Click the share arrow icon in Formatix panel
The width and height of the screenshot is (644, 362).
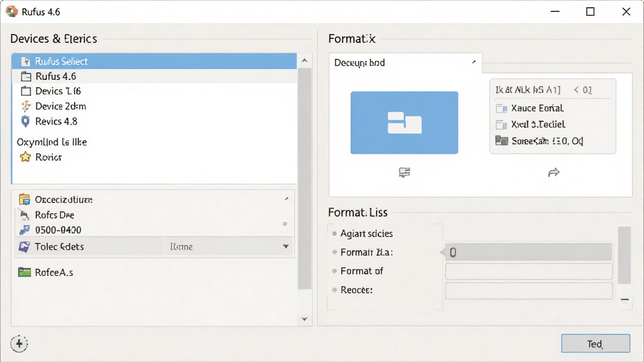click(x=553, y=172)
